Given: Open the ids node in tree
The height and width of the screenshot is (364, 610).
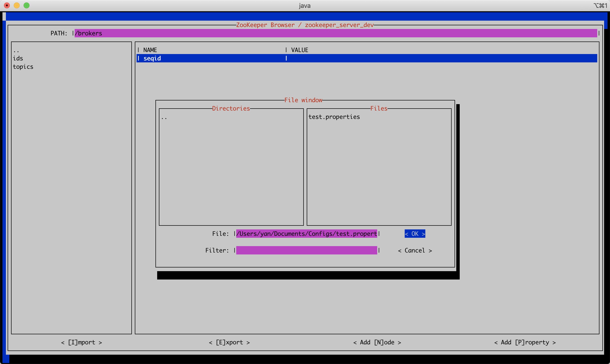Looking at the screenshot, I should click(18, 58).
